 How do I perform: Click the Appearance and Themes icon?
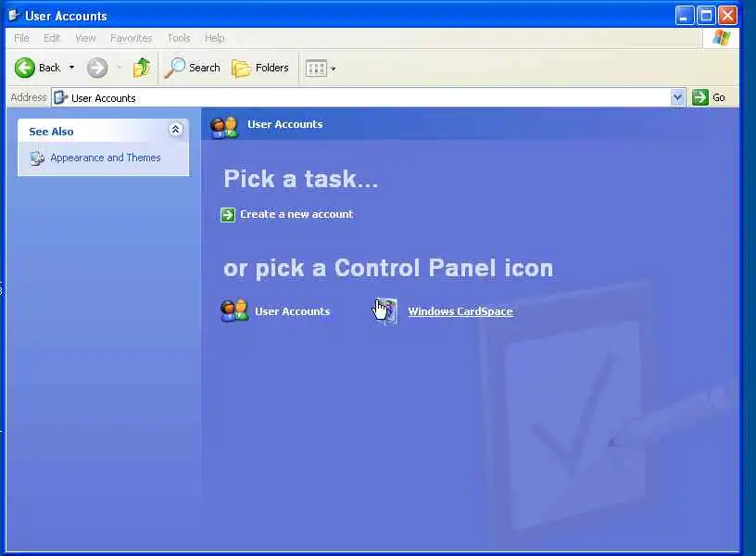tap(37, 158)
